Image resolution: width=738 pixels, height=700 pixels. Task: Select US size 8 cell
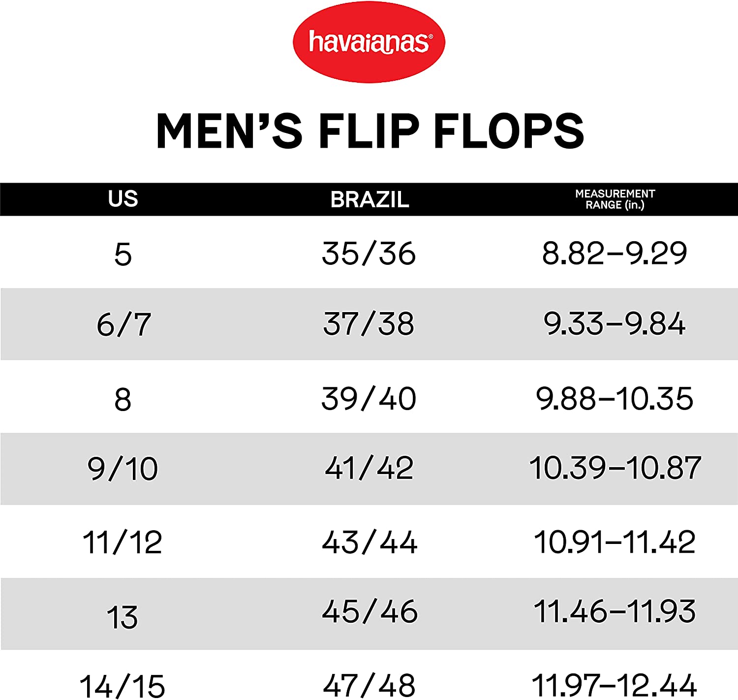(x=123, y=399)
